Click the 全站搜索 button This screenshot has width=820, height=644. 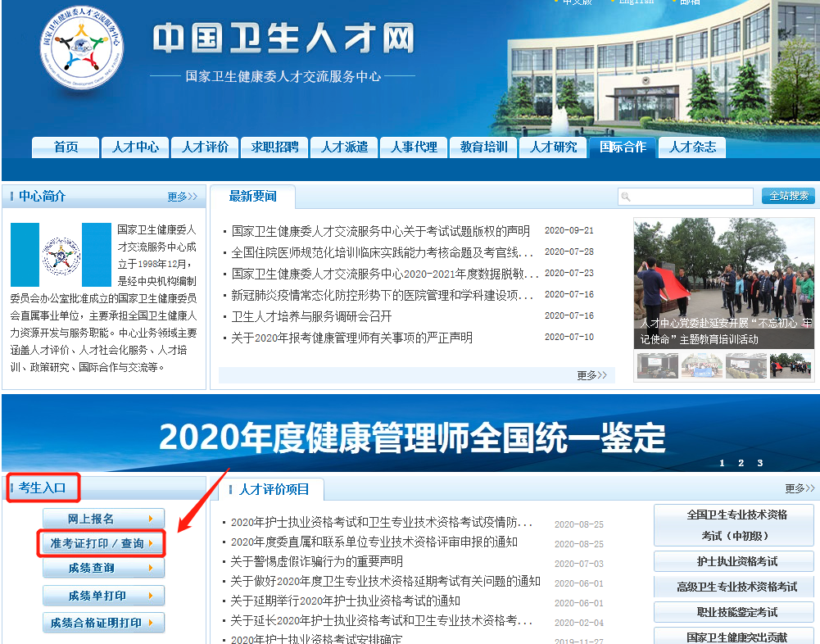[788, 196]
